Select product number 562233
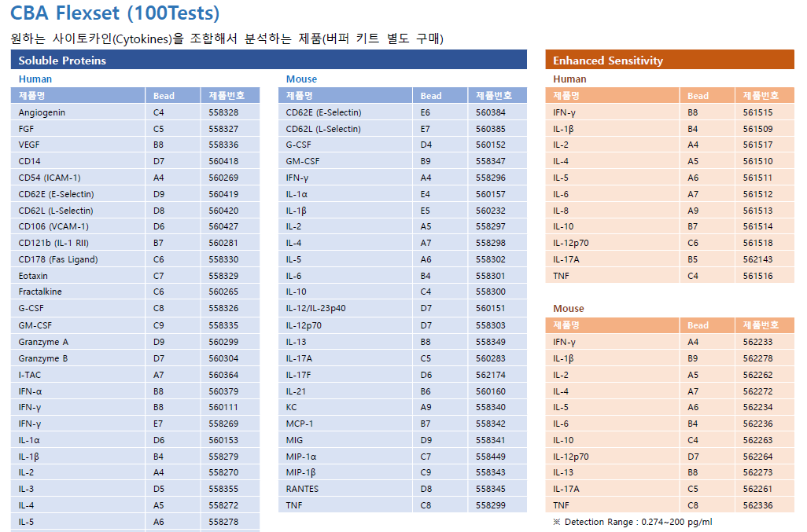Viewport: 807px width, 532px height. 757,342
